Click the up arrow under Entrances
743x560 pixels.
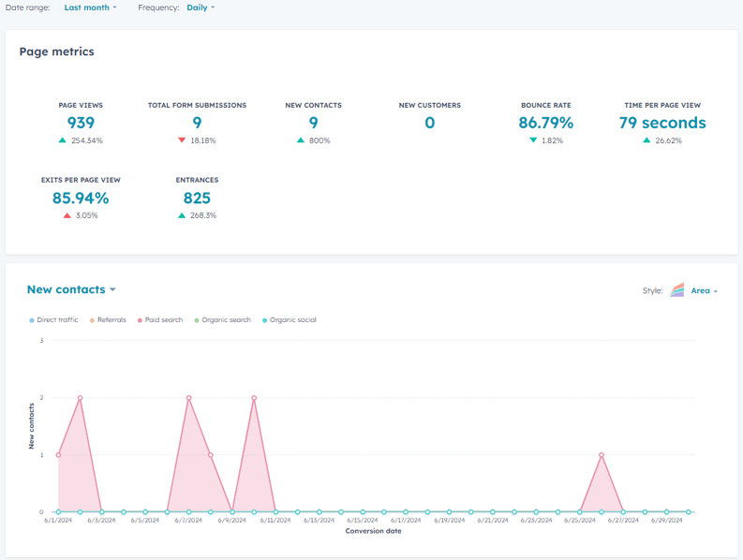(182, 215)
